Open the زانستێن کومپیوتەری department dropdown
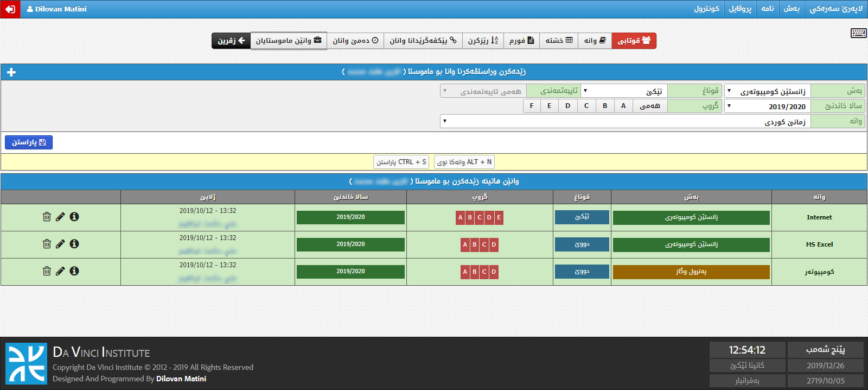This screenshot has height=390, width=868. click(x=767, y=91)
